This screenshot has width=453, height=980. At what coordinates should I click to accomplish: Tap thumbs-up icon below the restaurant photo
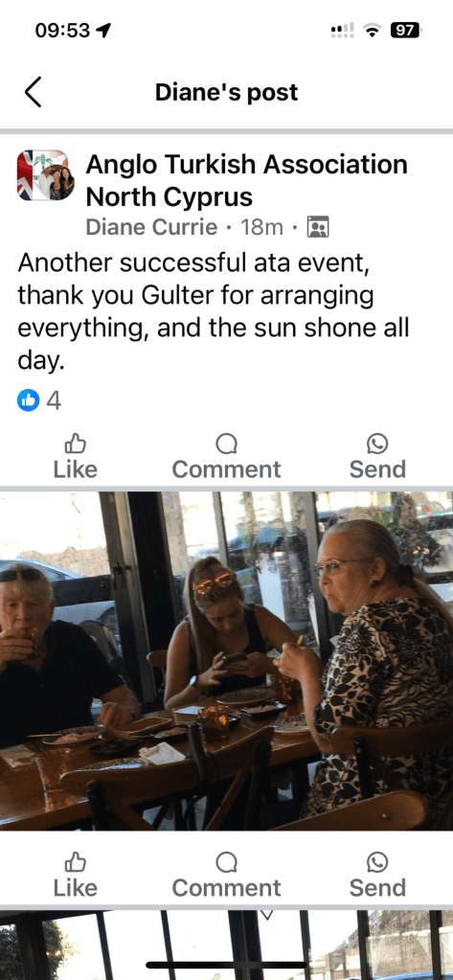(76, 862)
